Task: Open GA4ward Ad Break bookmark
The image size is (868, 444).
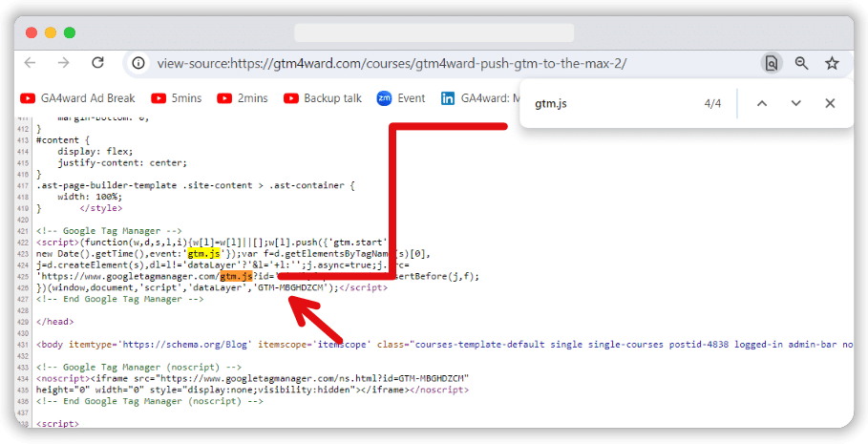Action: (77, 98)
